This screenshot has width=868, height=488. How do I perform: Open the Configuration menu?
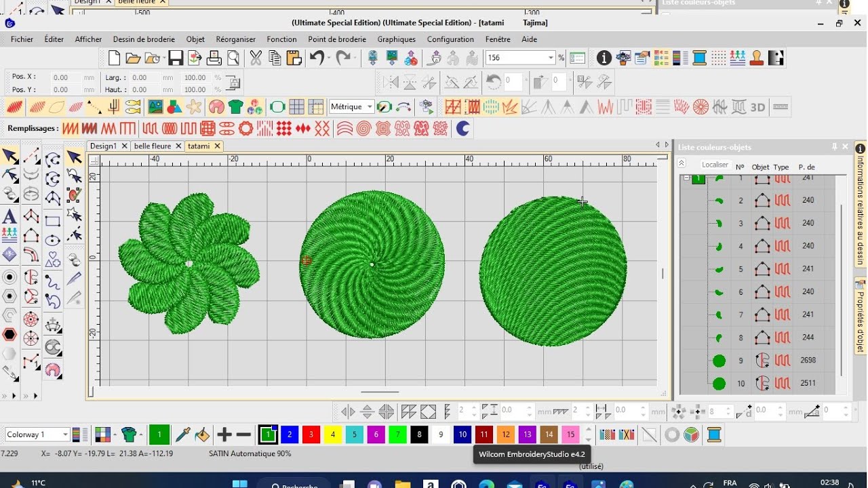coord(450,39)
